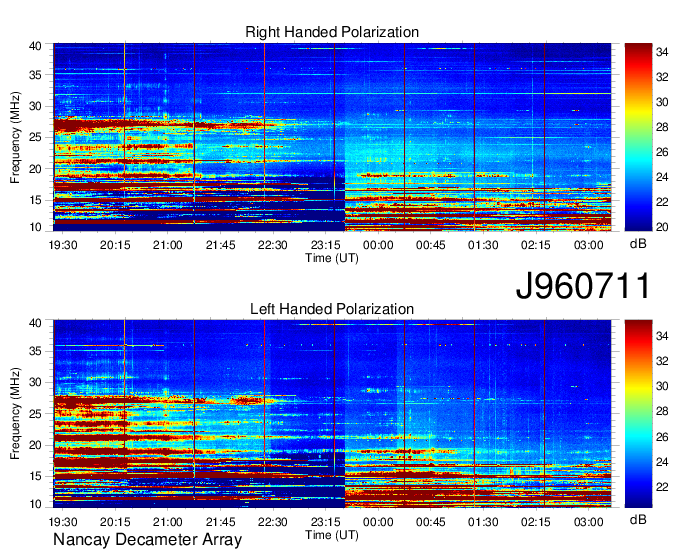Image resolution: width=680 pixels, height=552 pixels.
Task: Click the Right Handed Polarization title
Action: coord(332,32)
